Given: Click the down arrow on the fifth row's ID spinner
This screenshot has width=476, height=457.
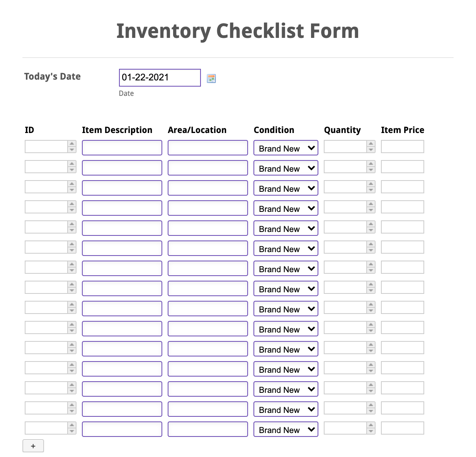Looking at the screenshot, I should pos(72,229).
